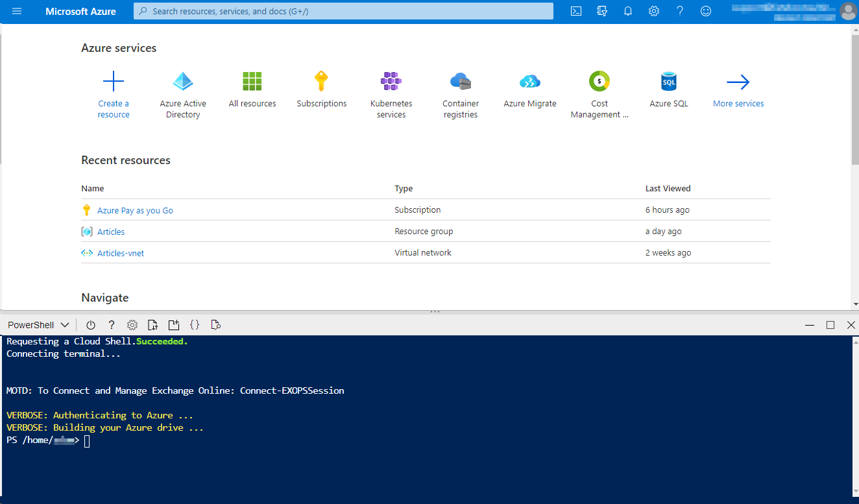Open Container registries
This screenshot has height=504, width=859.
461,82
